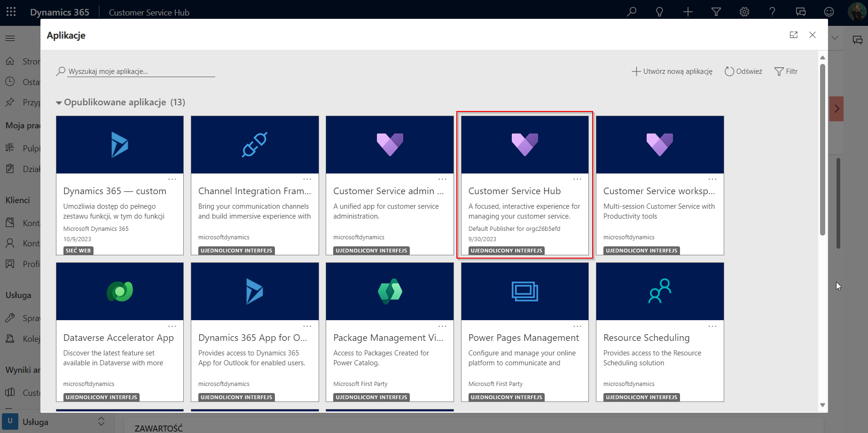Open more options for Package Management View
Viewport: 868px width, 433px height.
[442, 326]
